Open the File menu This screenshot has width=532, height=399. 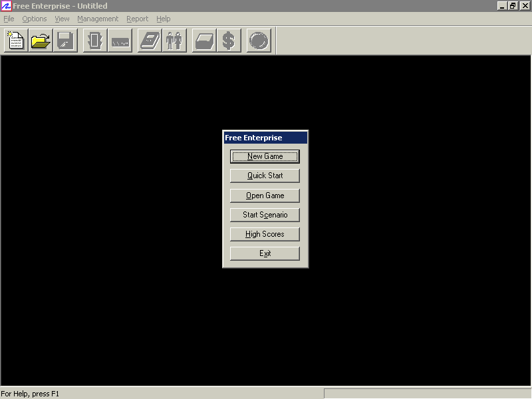coord(9,19)
